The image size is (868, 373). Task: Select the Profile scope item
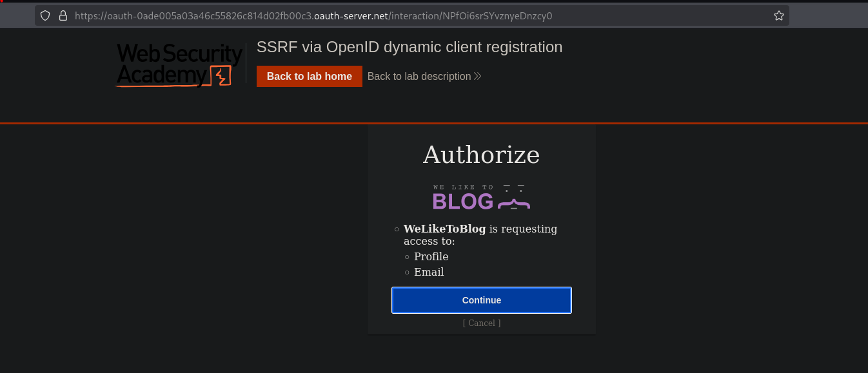point(431,256)
